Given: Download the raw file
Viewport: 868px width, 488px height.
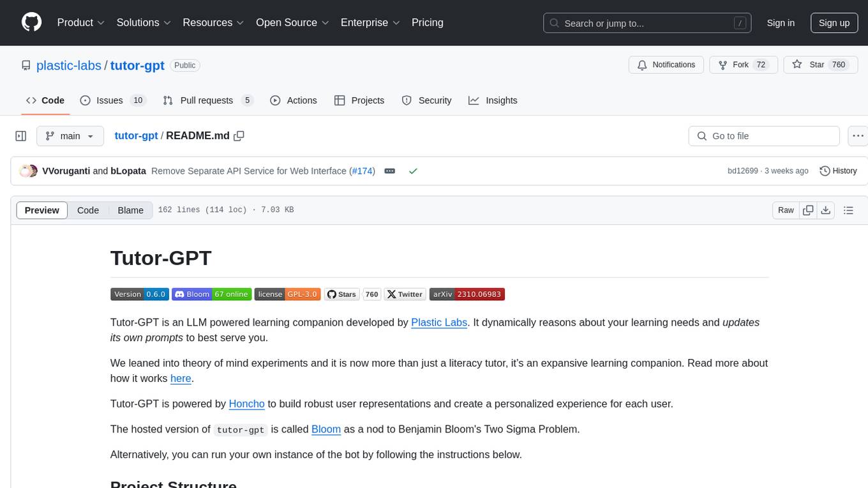Looking at the screenshot, I should tap(826, 210).
